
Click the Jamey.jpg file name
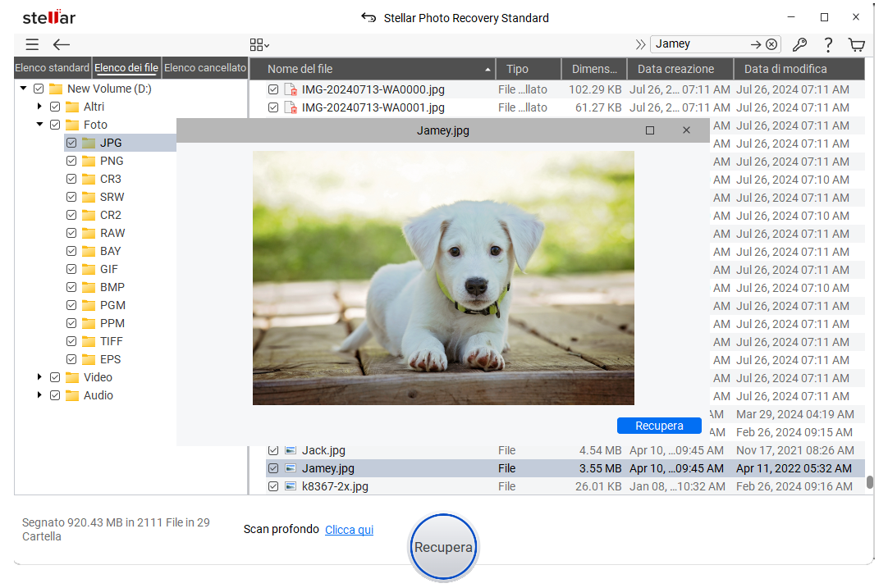[328, 468]
